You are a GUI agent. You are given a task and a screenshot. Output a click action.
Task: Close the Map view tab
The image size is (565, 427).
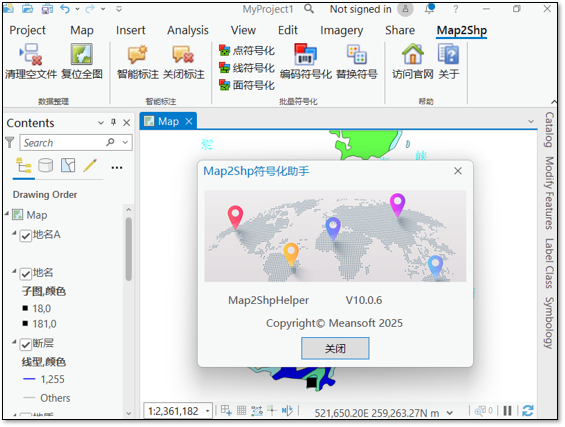coord(189,121)
